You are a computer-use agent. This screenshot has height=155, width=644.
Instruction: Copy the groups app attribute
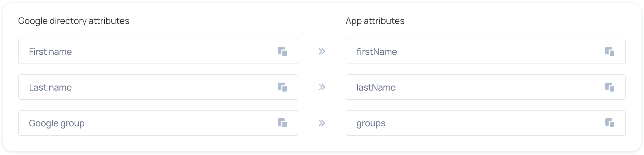[x=610, y=123]
